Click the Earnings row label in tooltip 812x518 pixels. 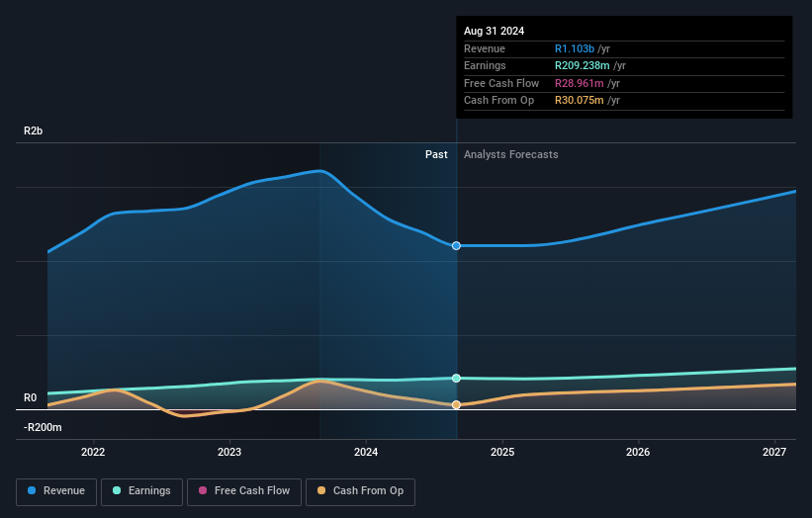point(485,65)
